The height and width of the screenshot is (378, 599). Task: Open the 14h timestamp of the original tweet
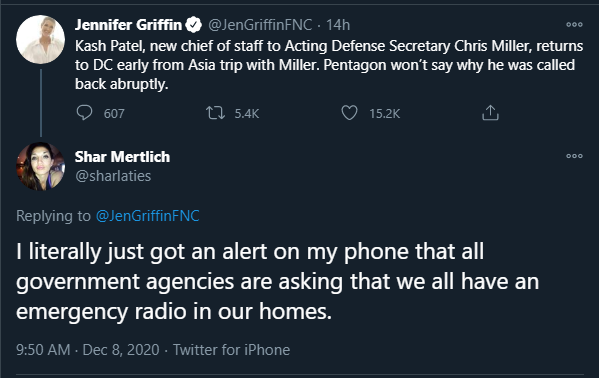(x=338, y=25)
